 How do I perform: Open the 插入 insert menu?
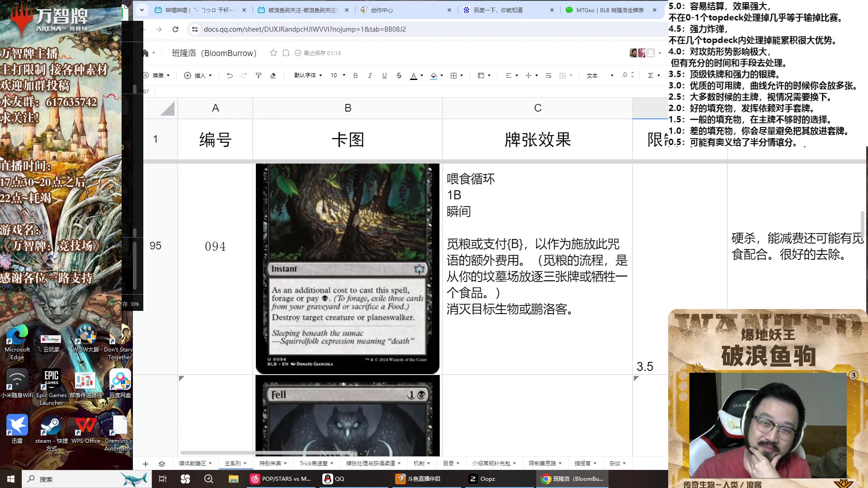click(198, 75)
